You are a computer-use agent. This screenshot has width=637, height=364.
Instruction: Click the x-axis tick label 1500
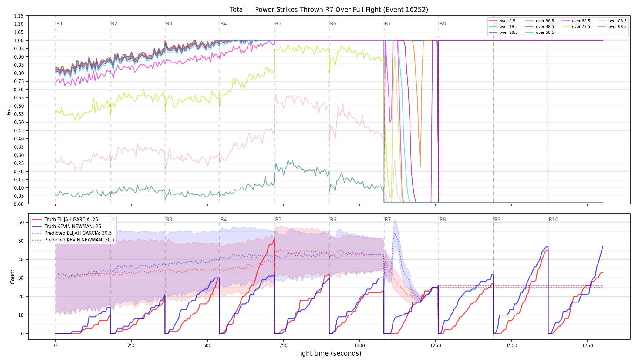tap(512, 345)
